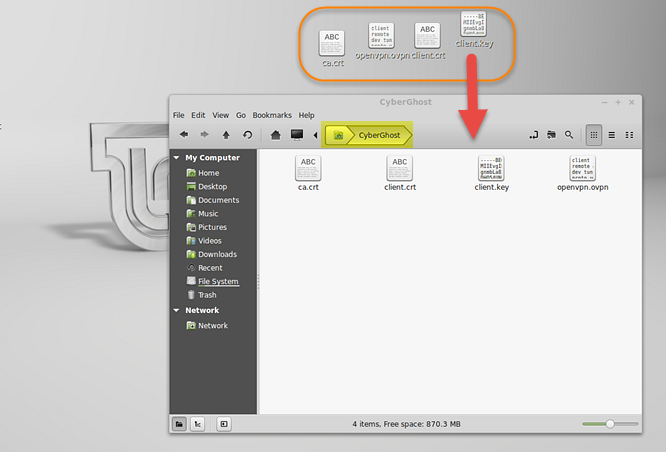
Task: Open the File menu
Action: [178, 115]
